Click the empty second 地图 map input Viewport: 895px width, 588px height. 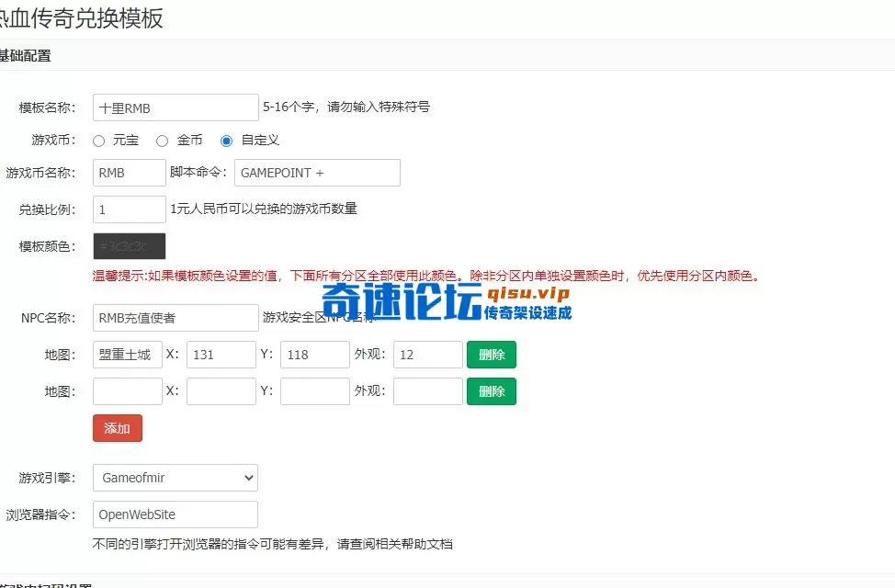(x=127, y=390)
